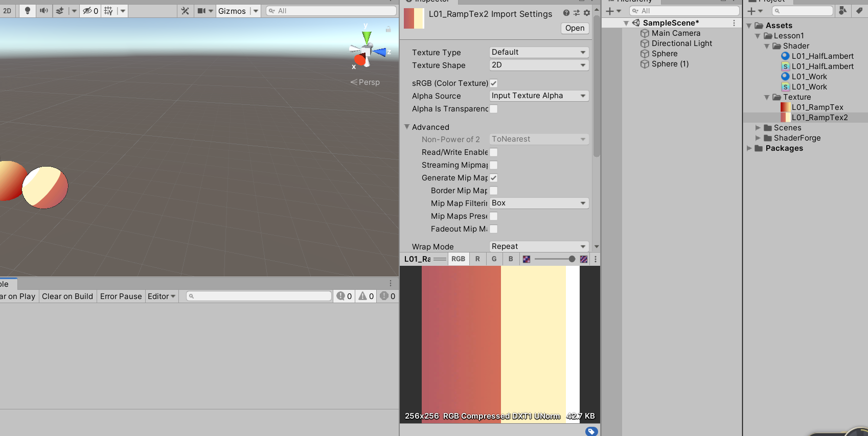The height and width of the screenshot is (436, 868).
Task: Toggle Clear on Build console option
Action: point(67,296)
